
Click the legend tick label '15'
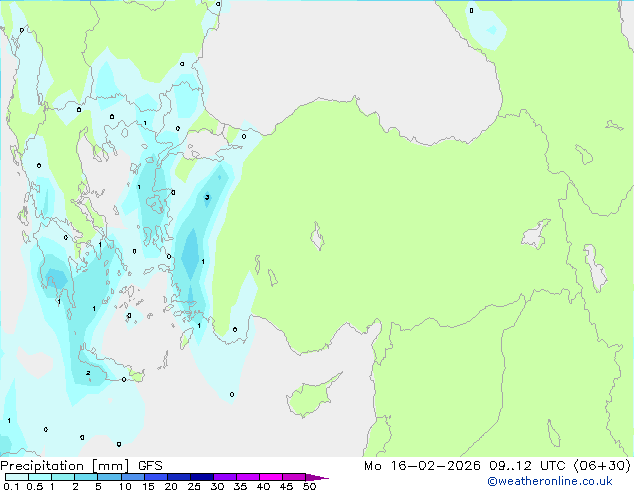(148, 486)
